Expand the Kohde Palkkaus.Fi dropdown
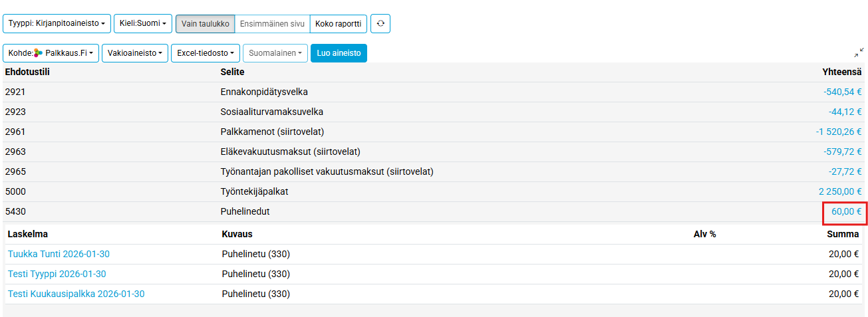868x317 pixels. (51, 53)
